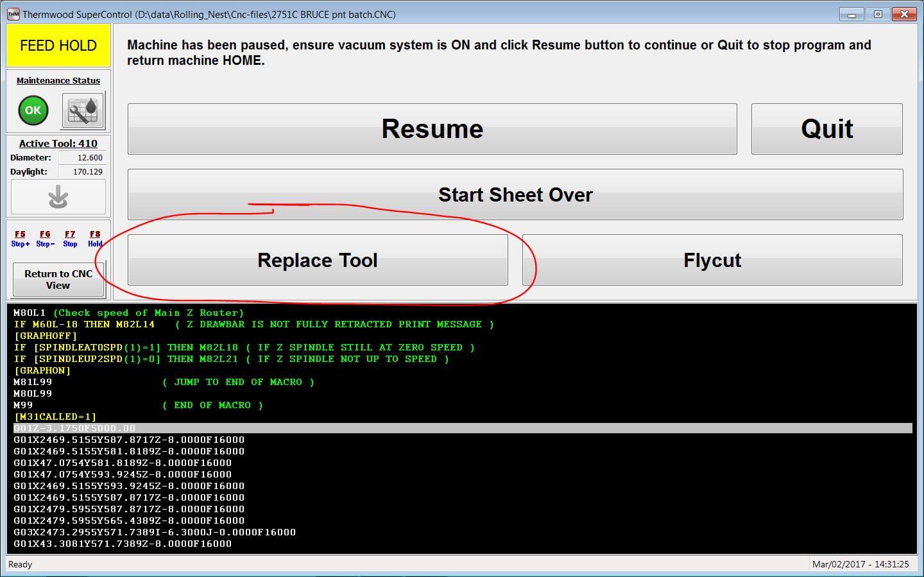Click the Active Tool: 410 label
Screen dimensions: 924x577
point(58,144)
